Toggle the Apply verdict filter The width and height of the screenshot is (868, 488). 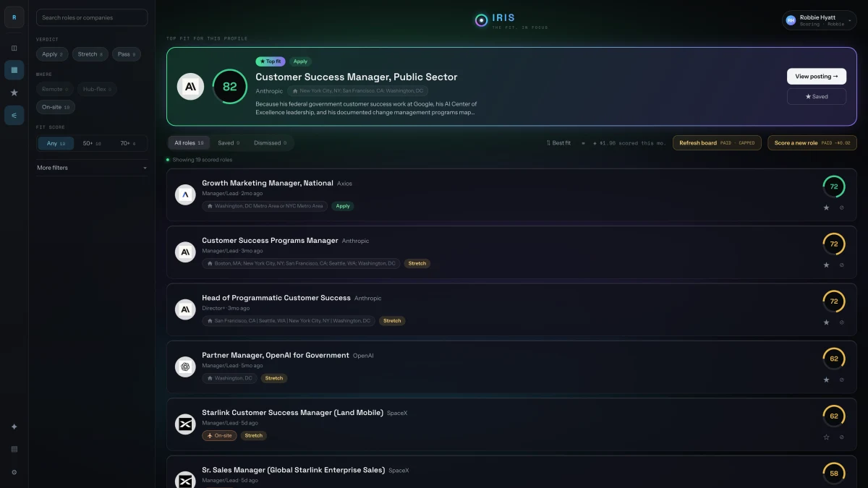coord(52,54)
